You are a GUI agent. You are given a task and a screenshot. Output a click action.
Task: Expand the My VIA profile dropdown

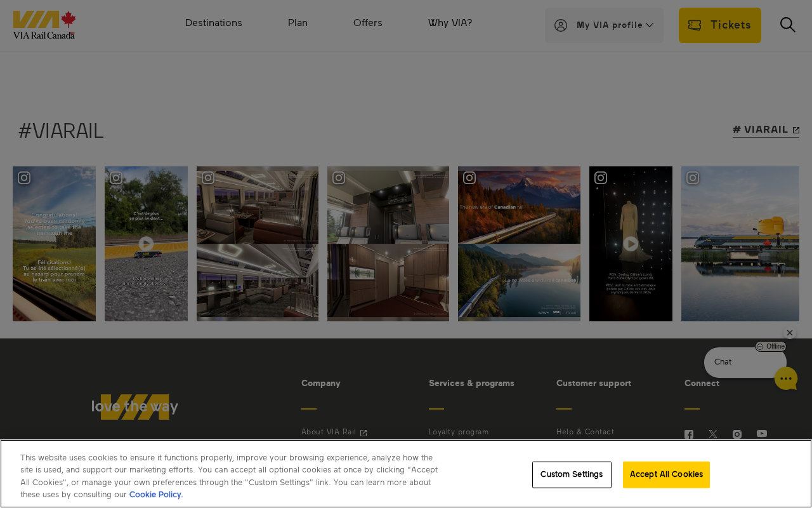click(x=604, y=25)
